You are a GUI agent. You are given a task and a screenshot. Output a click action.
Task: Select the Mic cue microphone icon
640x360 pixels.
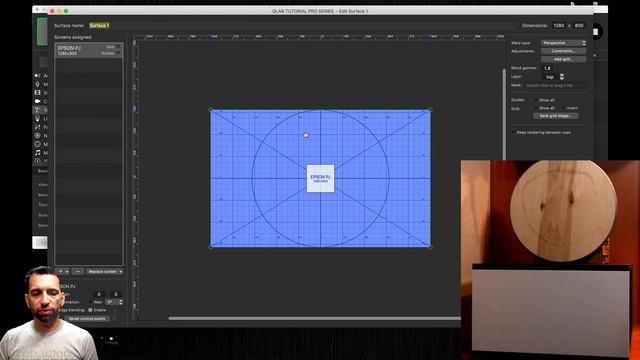(37, 84)
